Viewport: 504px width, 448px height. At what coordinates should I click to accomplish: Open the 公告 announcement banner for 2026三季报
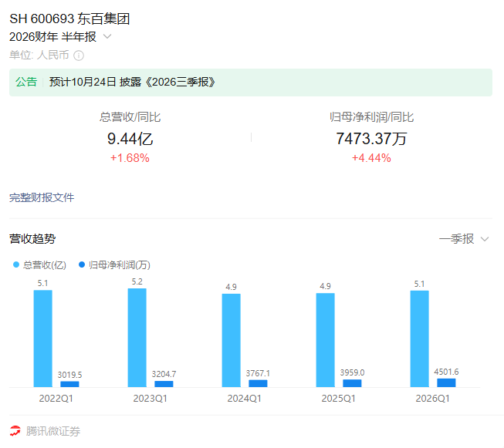(251, 83)
